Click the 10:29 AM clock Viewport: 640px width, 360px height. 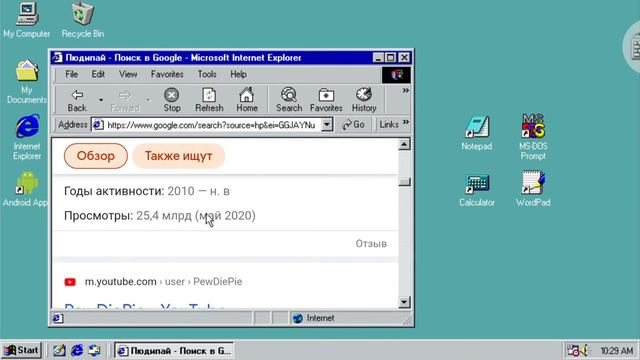(616, 351)
